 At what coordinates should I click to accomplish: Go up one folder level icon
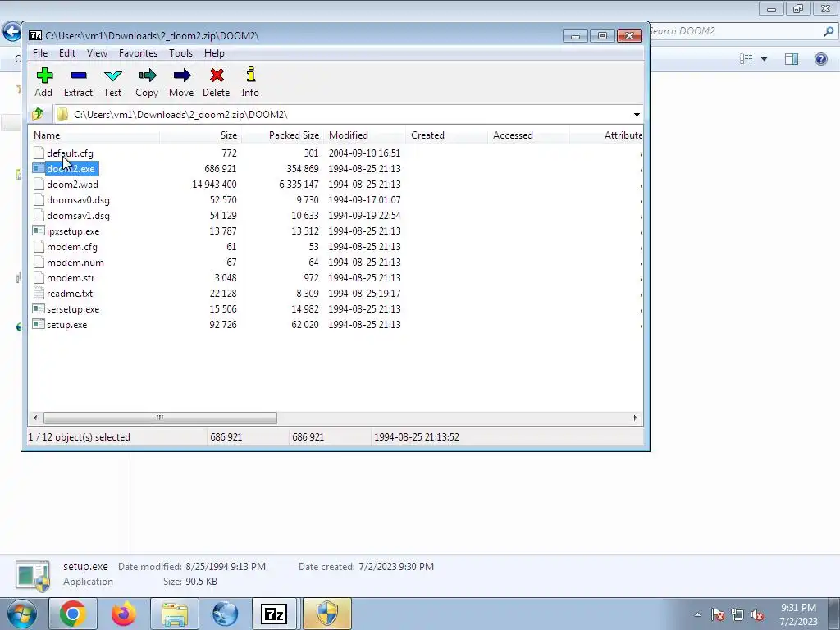click(x=37, y=114)
